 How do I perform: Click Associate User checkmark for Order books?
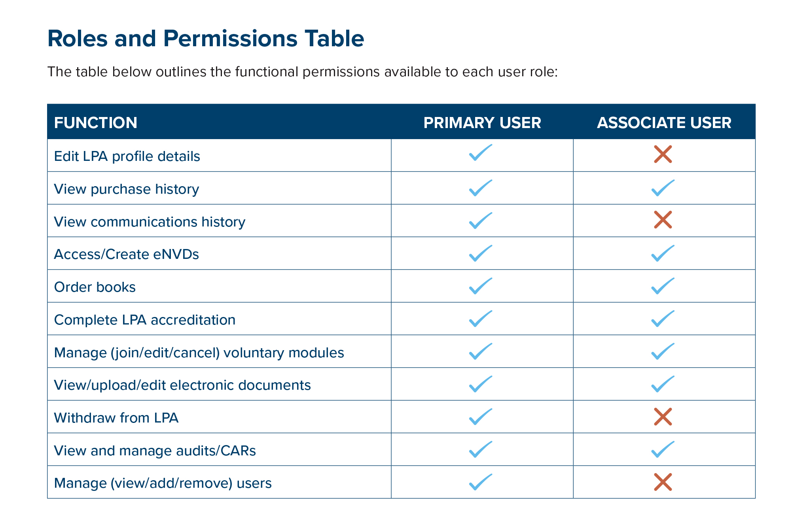[663, 286]
